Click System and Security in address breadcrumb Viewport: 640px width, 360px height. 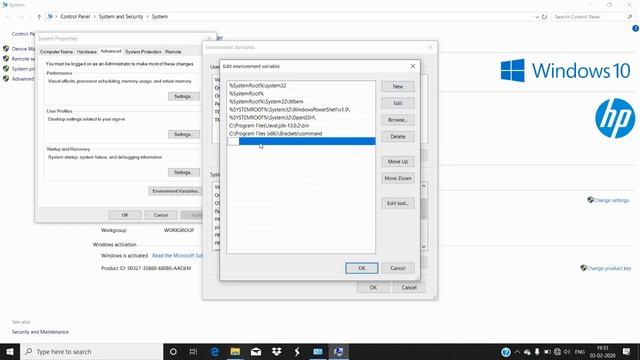121,17
